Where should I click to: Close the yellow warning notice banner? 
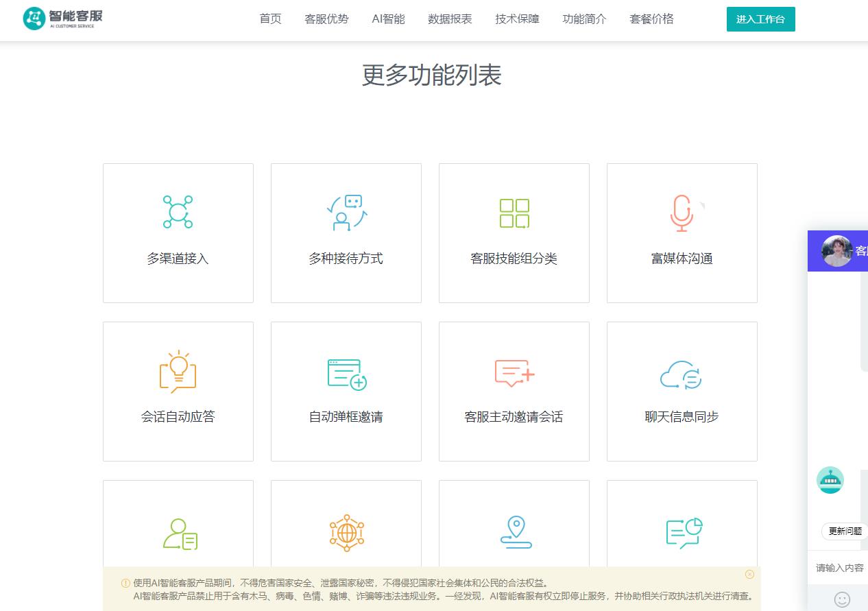(749, 574)
